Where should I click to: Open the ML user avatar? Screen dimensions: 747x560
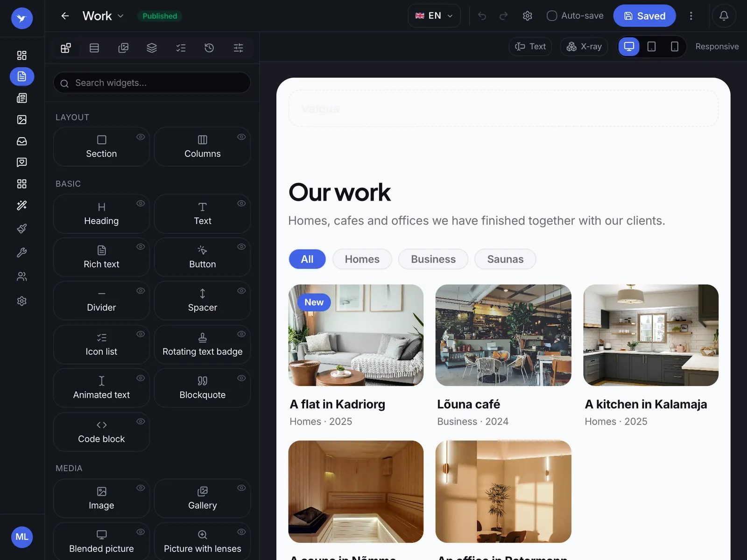[x=22, y=537]
